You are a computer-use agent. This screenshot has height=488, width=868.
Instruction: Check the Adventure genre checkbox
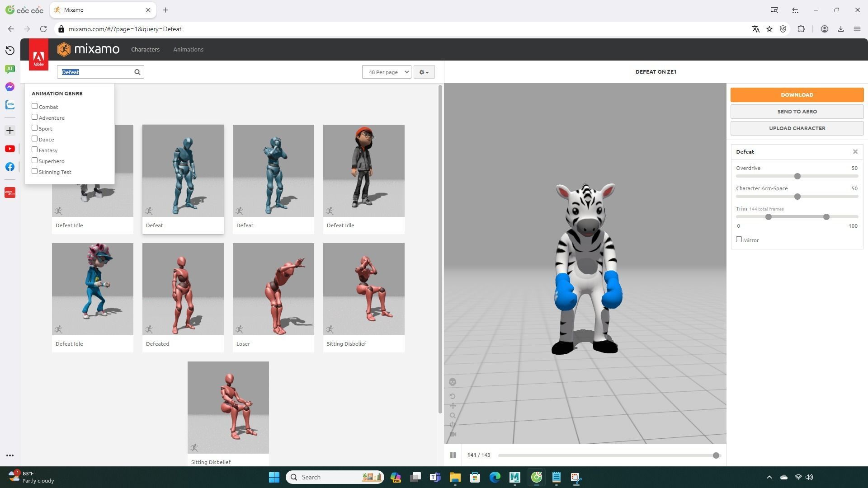[34, 117]
